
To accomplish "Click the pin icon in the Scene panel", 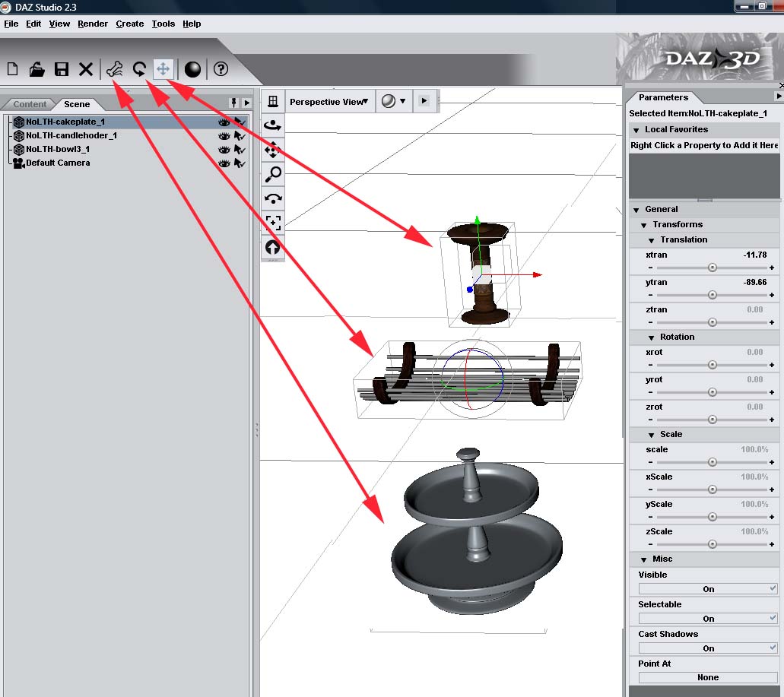I will pyautogui.click(x=233, y=103).
